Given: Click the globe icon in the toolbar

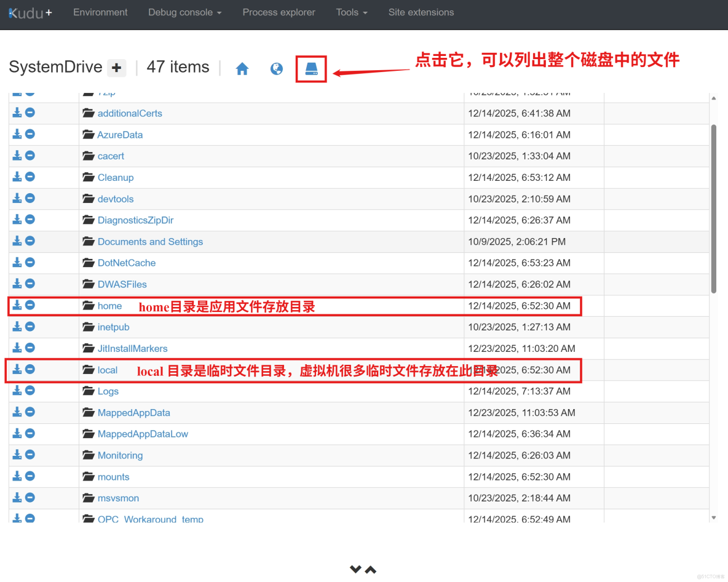Looking at the screenshot, I should 276,68.
